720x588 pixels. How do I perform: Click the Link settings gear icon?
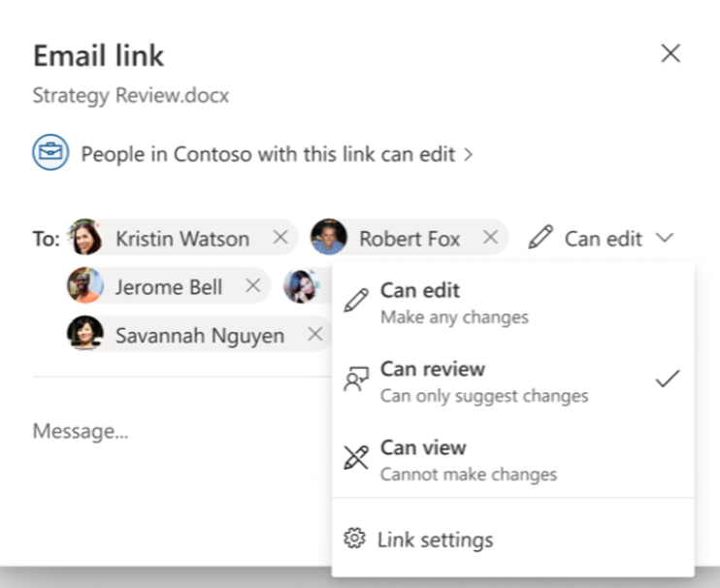(356, 539)
